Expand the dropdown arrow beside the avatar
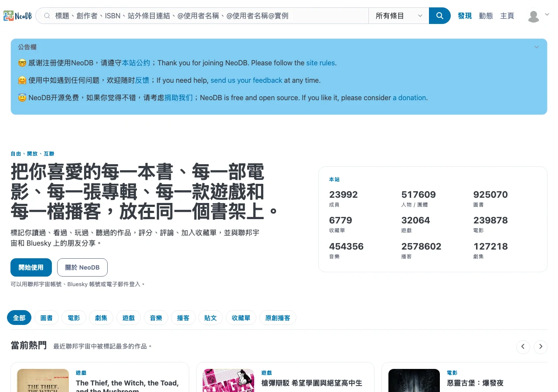 (x=547, y=14)
